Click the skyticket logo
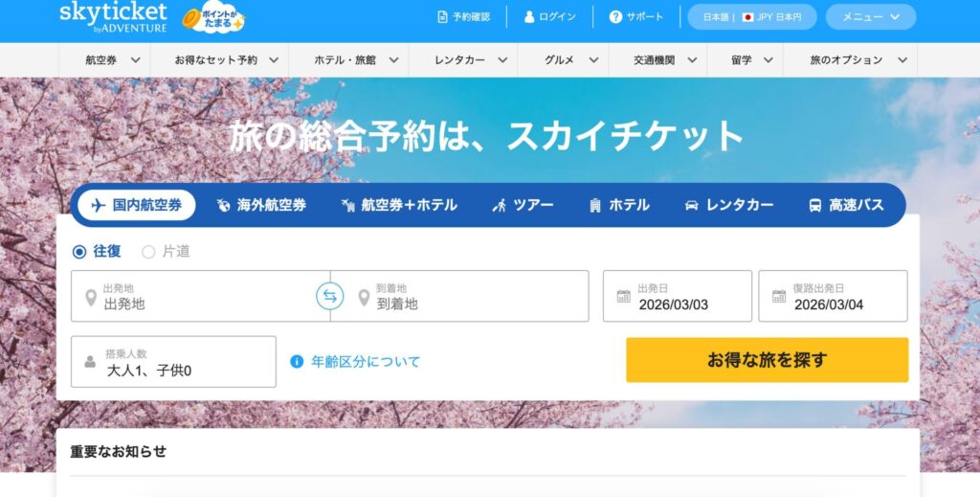Viewport: 980px width, 497px height. (113, 17)
